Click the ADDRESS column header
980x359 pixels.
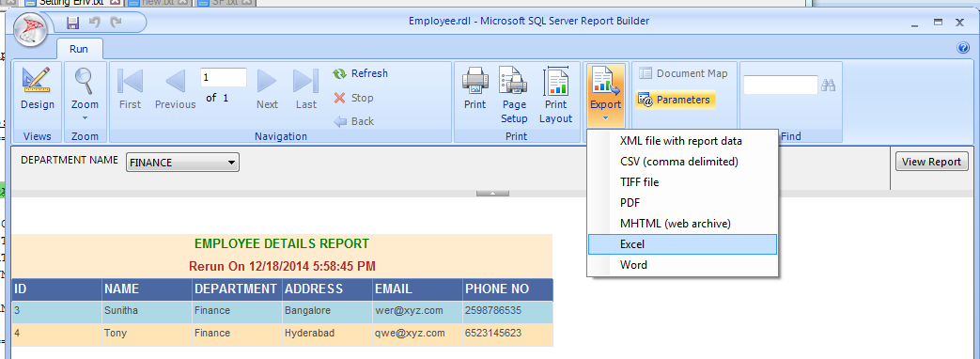click(327, 289)
